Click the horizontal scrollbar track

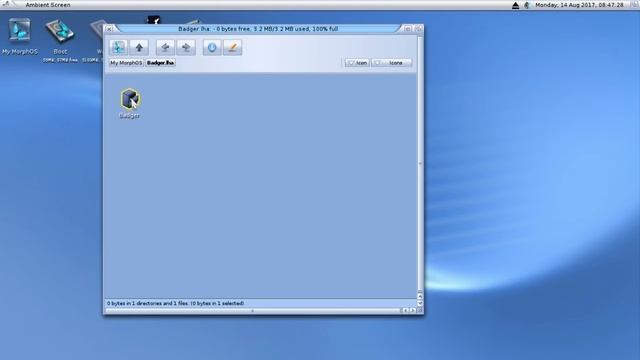click(253, 311)
